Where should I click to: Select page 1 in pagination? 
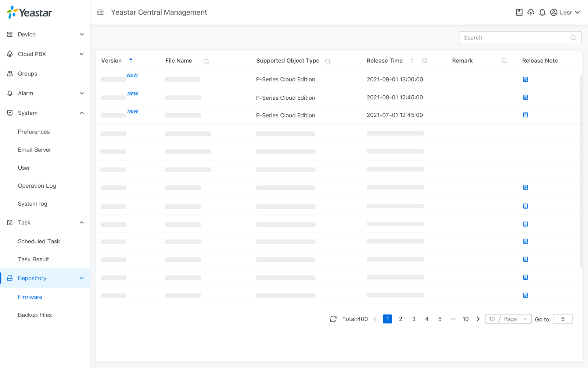click(387, 319)
